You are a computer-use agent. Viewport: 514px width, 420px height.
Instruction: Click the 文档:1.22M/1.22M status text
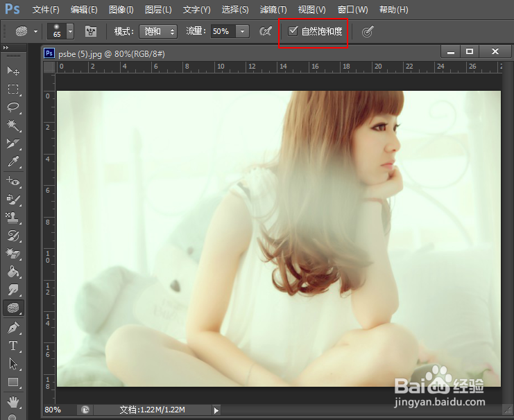pos(152,410)
